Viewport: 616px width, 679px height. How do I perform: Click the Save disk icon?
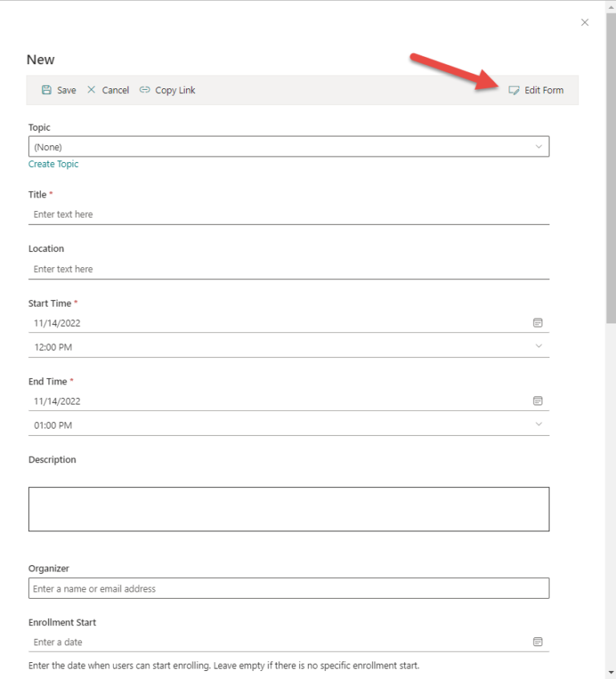point(47,90)
